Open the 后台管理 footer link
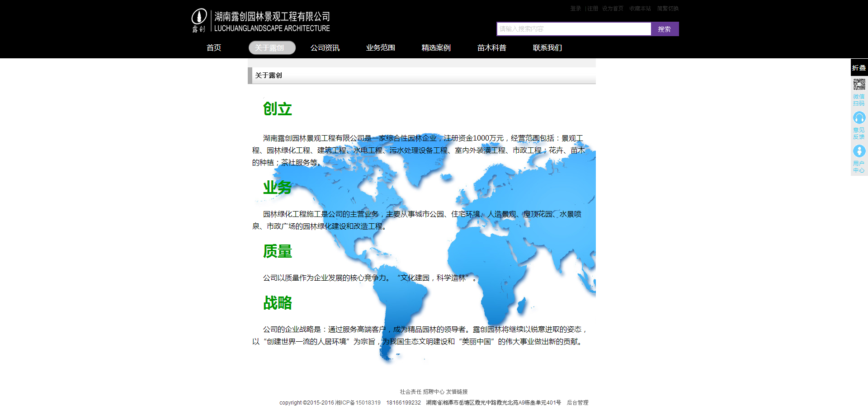 pyautogui.click(x=577, y=403)
